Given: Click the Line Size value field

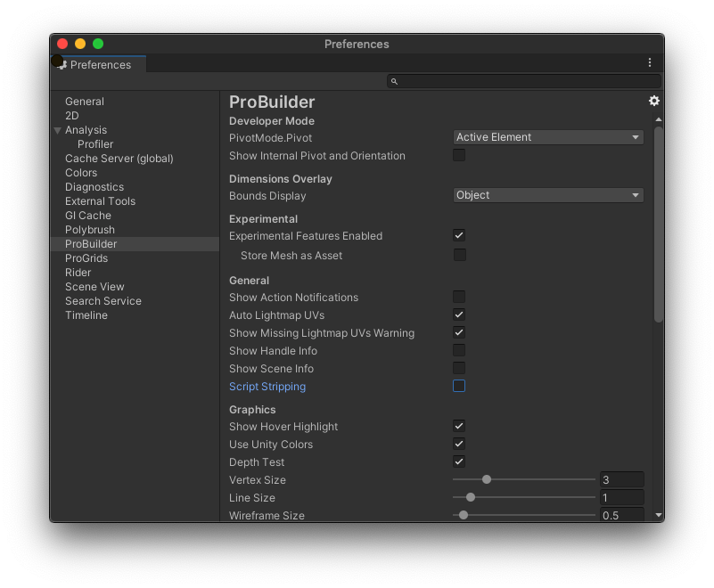Looking at the screenshot, I should click(x=621, y=498).
